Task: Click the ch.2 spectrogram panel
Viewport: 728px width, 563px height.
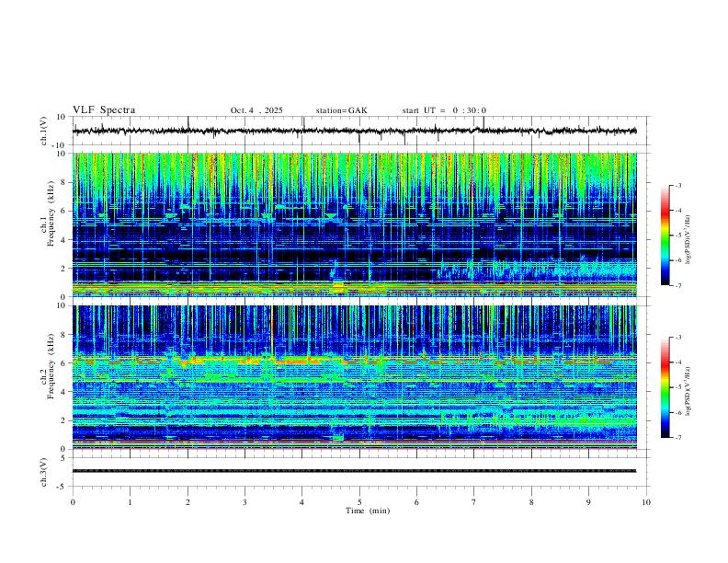Action: coord(355,377)
